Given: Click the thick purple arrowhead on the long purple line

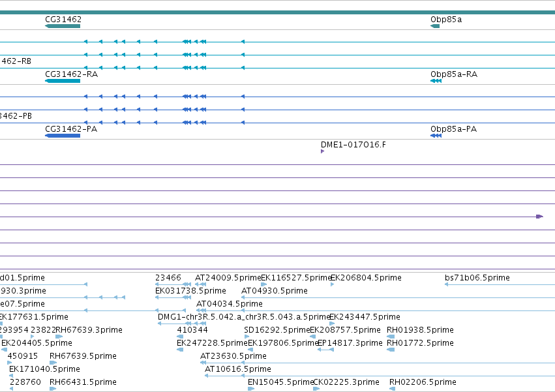Looking at the screenshot, I should [x=539, y=217].
